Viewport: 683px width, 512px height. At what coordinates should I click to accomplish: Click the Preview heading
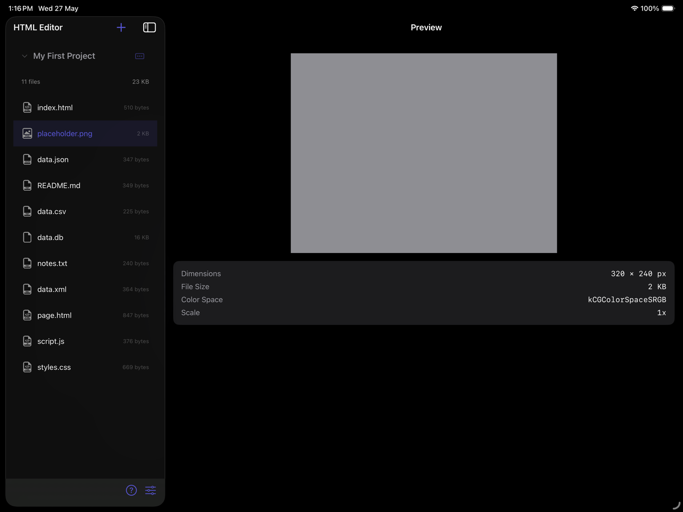pos(426,27)
